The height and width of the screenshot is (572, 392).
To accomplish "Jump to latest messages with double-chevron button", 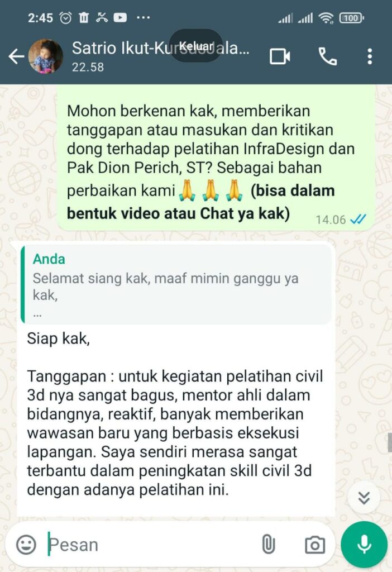I will 364,498.
